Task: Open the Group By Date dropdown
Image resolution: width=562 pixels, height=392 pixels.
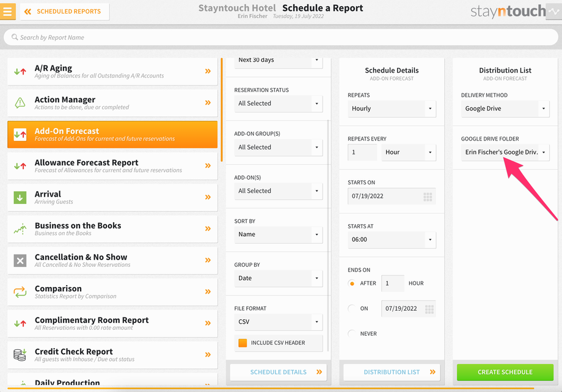Action: click(279, 278)
